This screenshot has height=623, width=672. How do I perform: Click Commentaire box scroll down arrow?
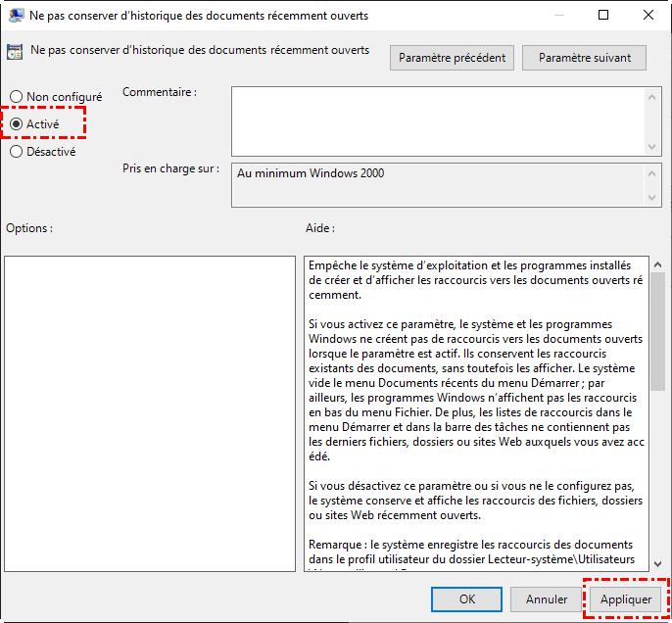[653, 145]
